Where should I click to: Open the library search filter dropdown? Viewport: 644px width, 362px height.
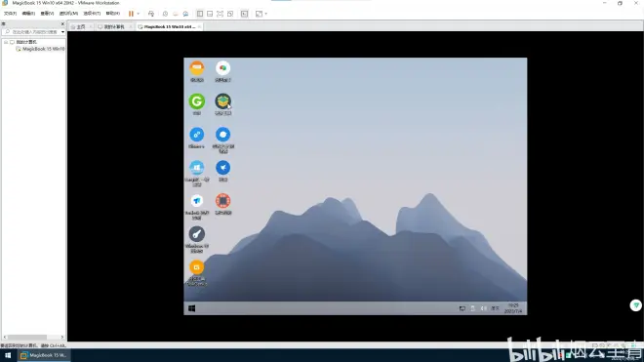coord(62,32)
